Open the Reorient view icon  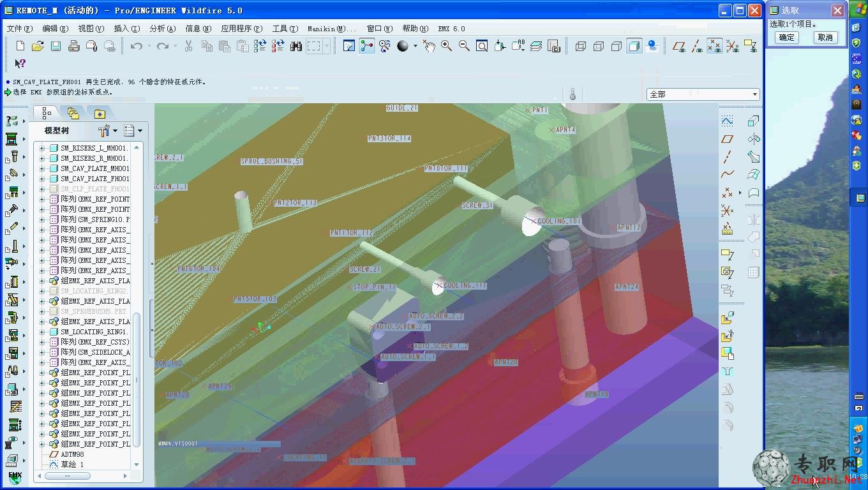click(500, 46)
